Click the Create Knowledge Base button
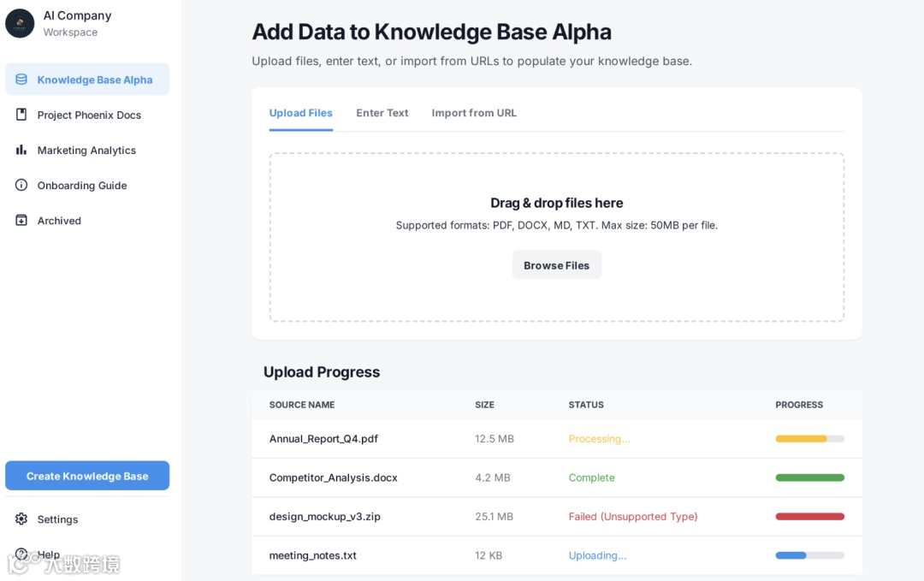Image resolution: width=924 pixels, height=581 pixels. 87,476
